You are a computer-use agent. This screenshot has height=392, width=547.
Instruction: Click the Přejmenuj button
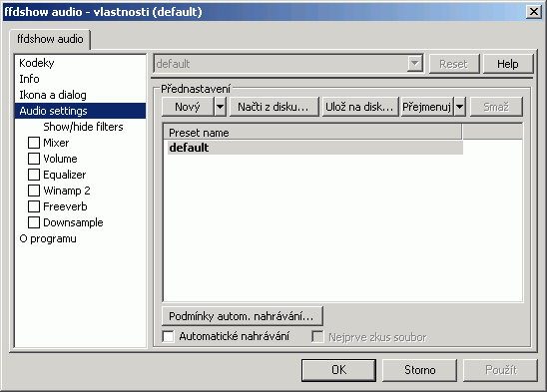coord(427,107)
